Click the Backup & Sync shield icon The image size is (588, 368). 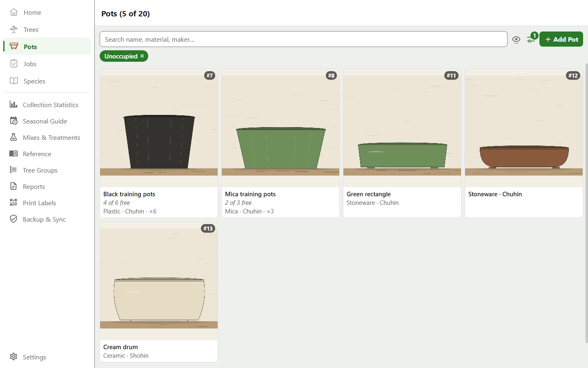coord(13,219)
